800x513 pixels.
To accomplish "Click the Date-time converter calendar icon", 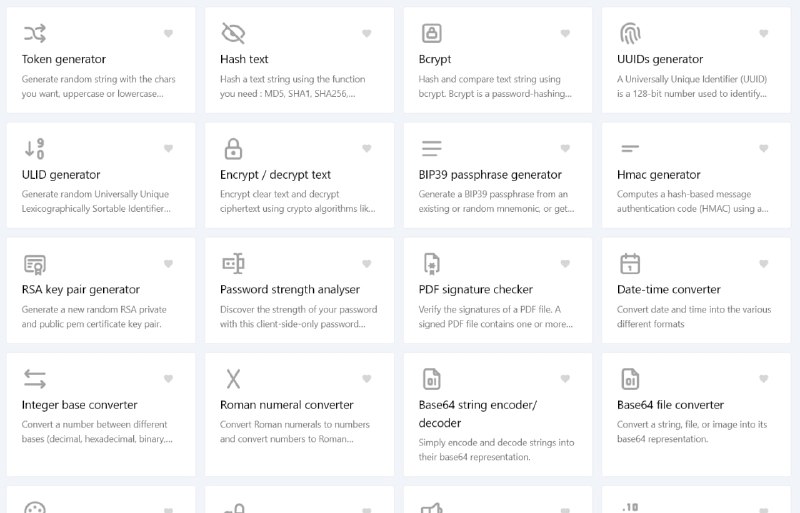I will (630, 264).
